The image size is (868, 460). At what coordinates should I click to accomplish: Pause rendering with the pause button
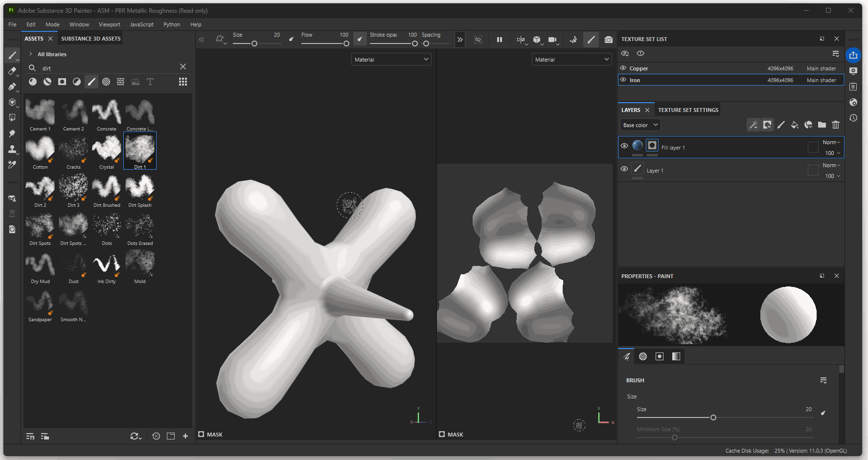coord(500,40)
